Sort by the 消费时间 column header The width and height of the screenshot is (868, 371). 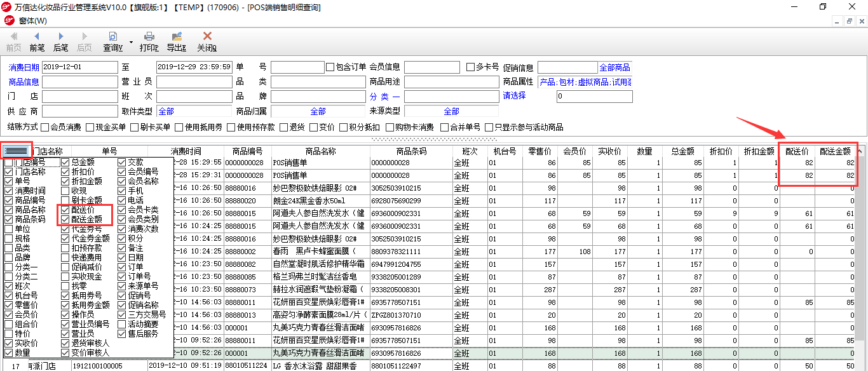186,151
